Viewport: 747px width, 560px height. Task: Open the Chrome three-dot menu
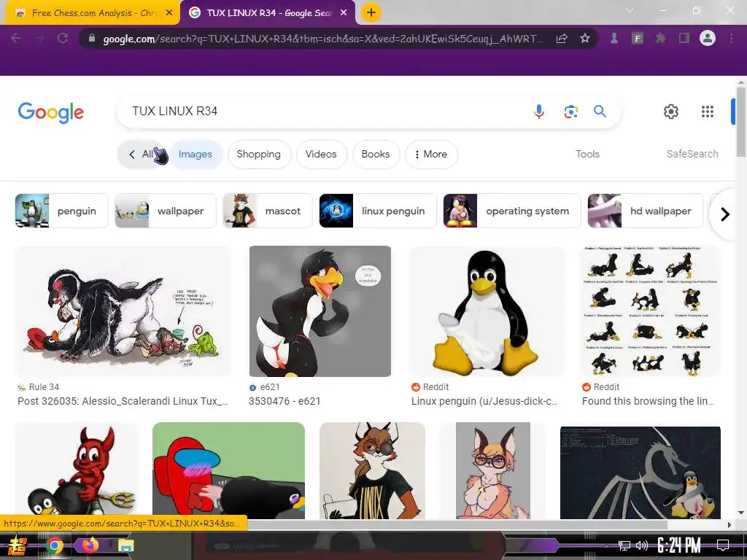point(731,38)
